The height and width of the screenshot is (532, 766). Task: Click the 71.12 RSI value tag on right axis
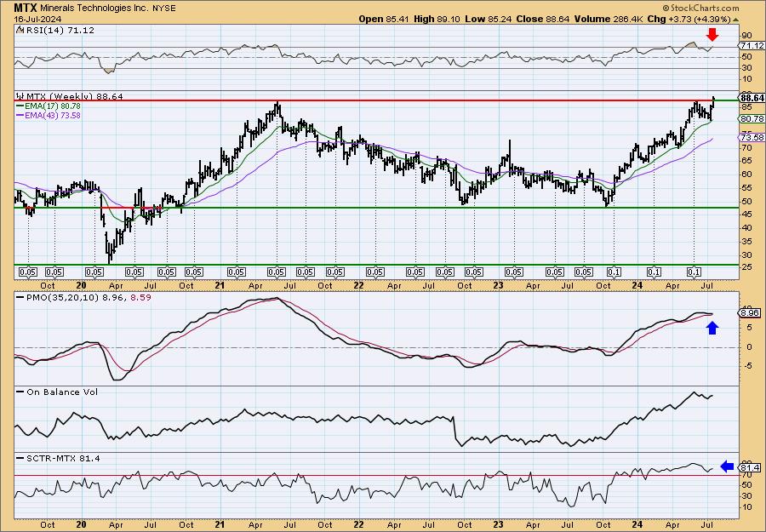point(752,45)
